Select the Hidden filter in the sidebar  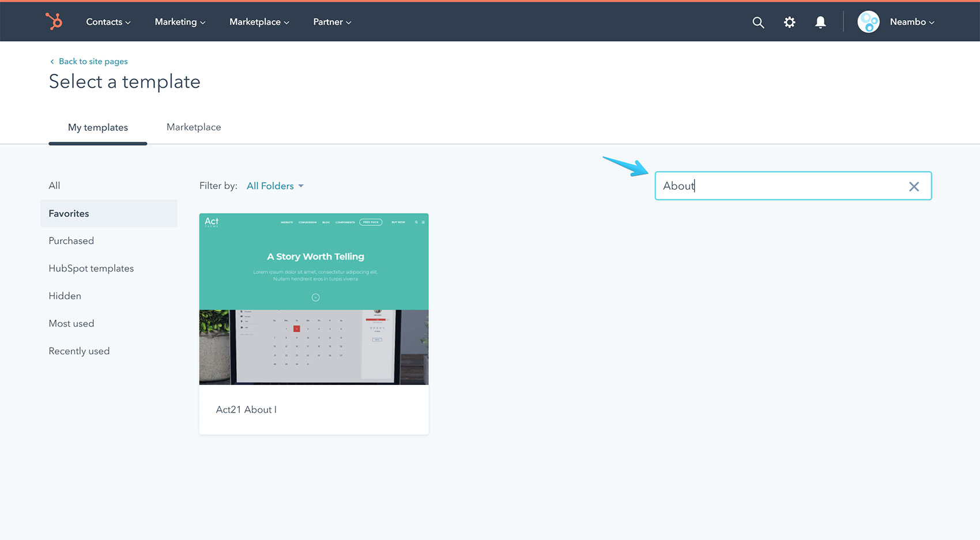[x=65, y=296]
